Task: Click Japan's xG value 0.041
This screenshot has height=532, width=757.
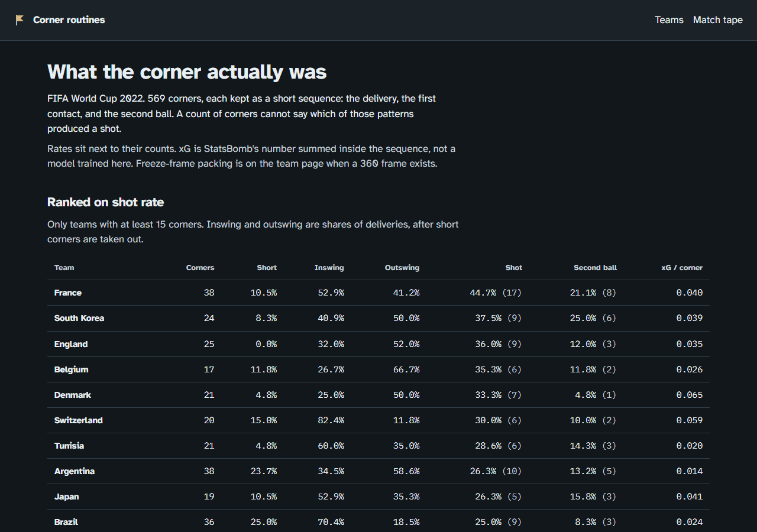Action: [690, 497]
